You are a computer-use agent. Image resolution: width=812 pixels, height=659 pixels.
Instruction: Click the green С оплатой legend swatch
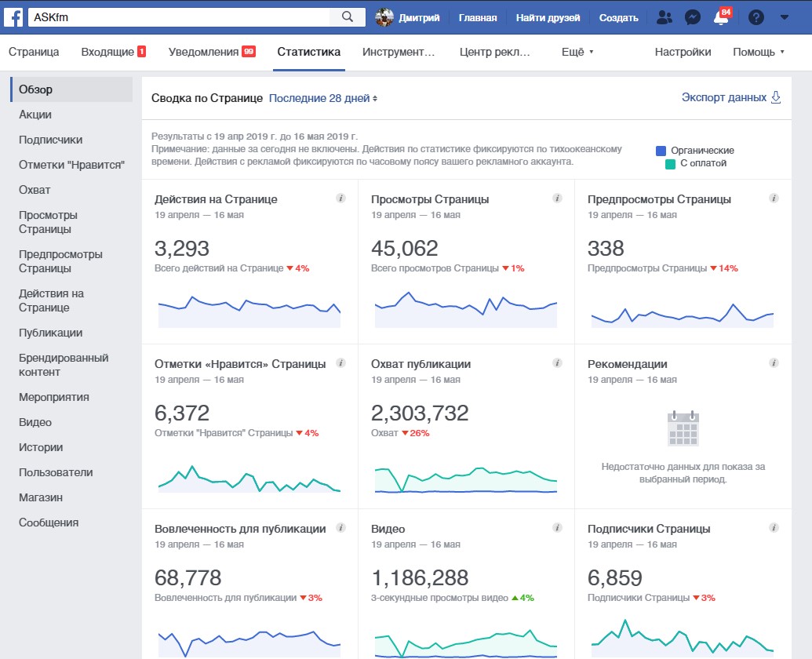point(670,164)
